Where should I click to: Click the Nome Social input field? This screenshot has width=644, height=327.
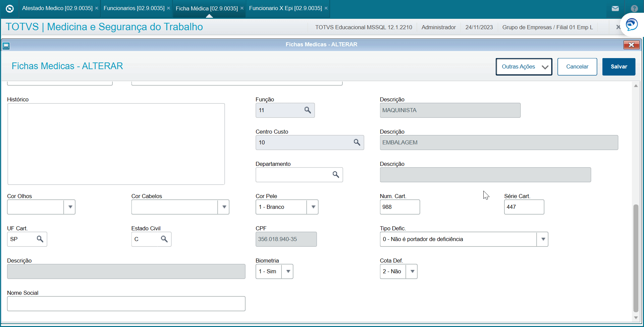(126, 303)
